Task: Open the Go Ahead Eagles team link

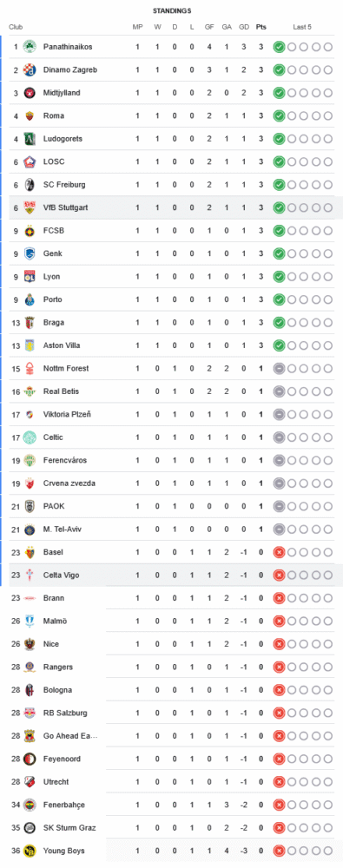Action: pyautogui.click(x=70, y=736)
